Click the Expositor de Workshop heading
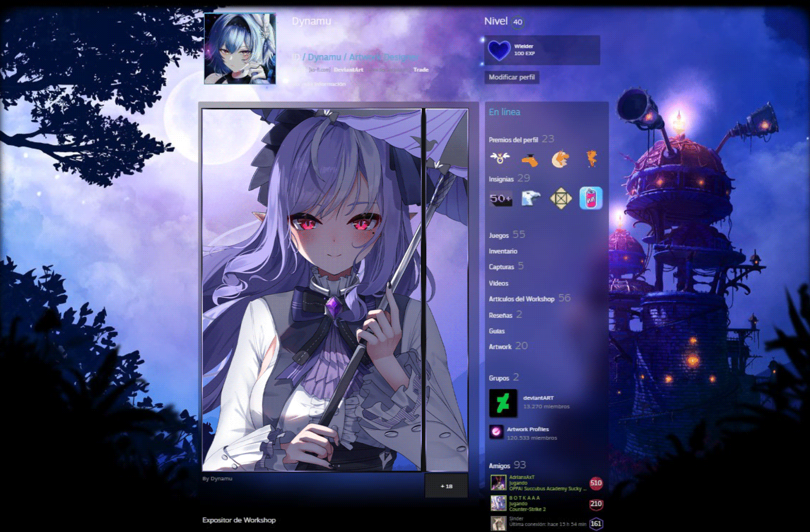The height and width of the screenshot is (532, 810). tap(239, 520)
